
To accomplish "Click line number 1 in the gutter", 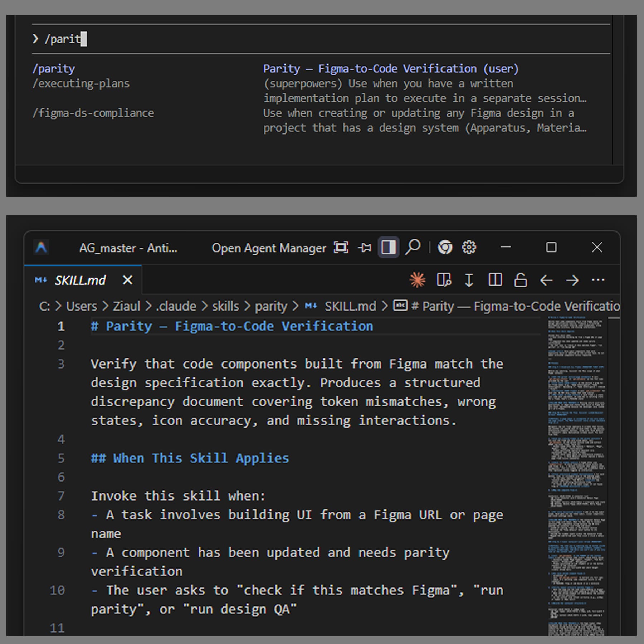I will tap(61, 326).
